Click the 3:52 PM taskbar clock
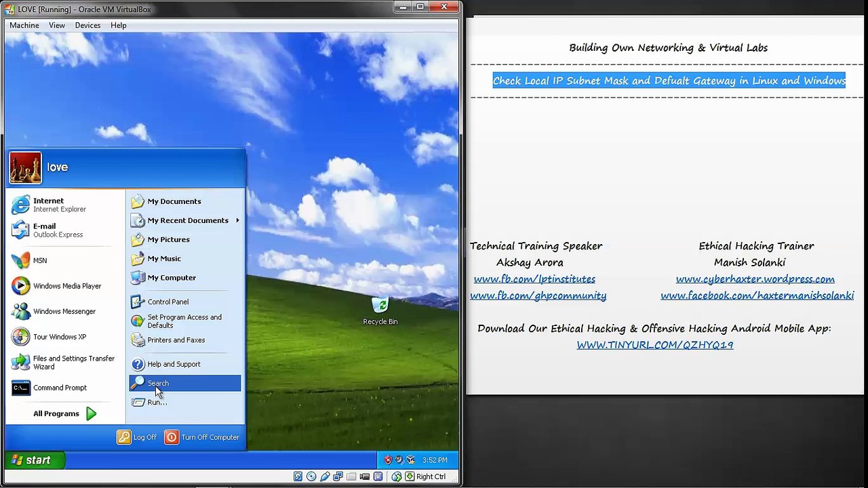This screenshot has height=488, width=868. [x=435, y=460]
